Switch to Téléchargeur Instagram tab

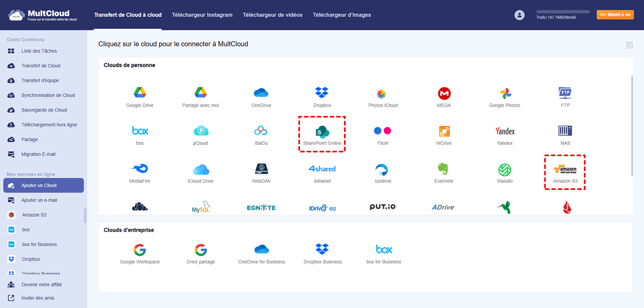pyautogui.click(x=202, y=15)
